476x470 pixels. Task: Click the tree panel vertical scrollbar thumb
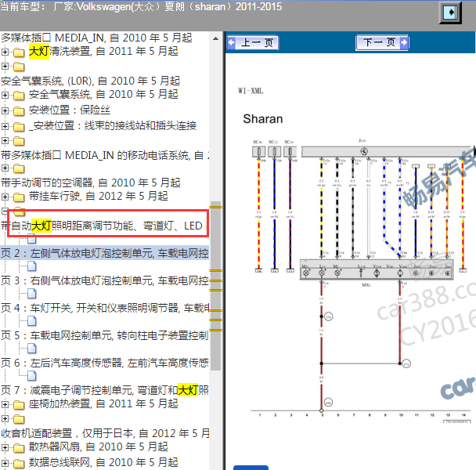(x=215, y=286)
